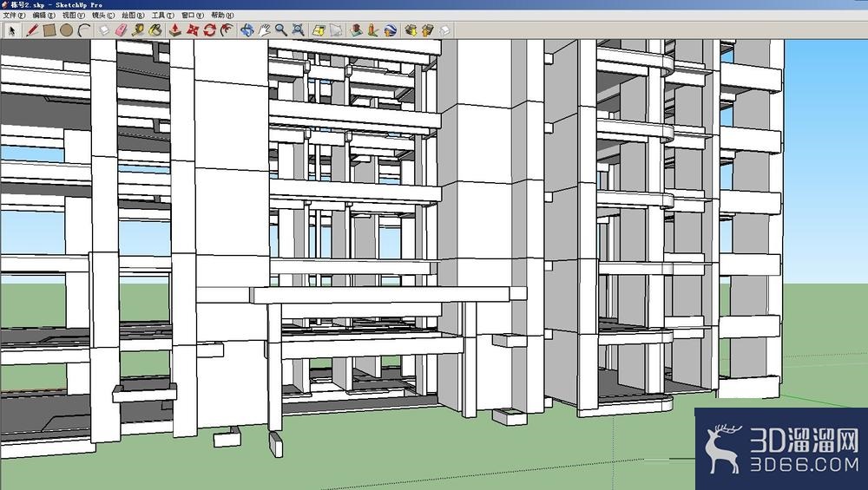Viewport: 868px width, 490px height.
Task: Open the 帮助(H) menu
Action: pos(222,16)
